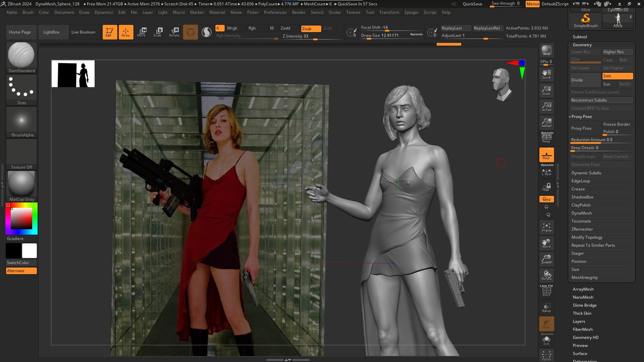Click the Move view icon in right shelf
The image size is (644, 362).
(x=547, y=243)
